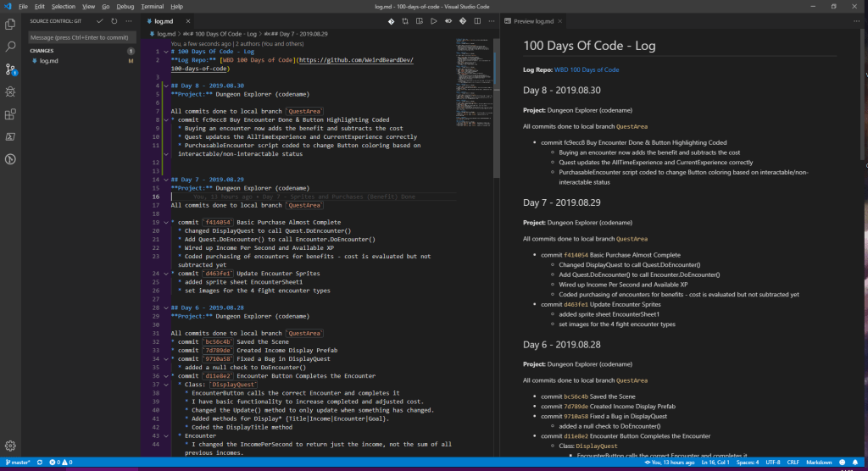Viewport: 868px width, 471px height.
Task: Click the master* branch in status bar
Action: point(18,463)
